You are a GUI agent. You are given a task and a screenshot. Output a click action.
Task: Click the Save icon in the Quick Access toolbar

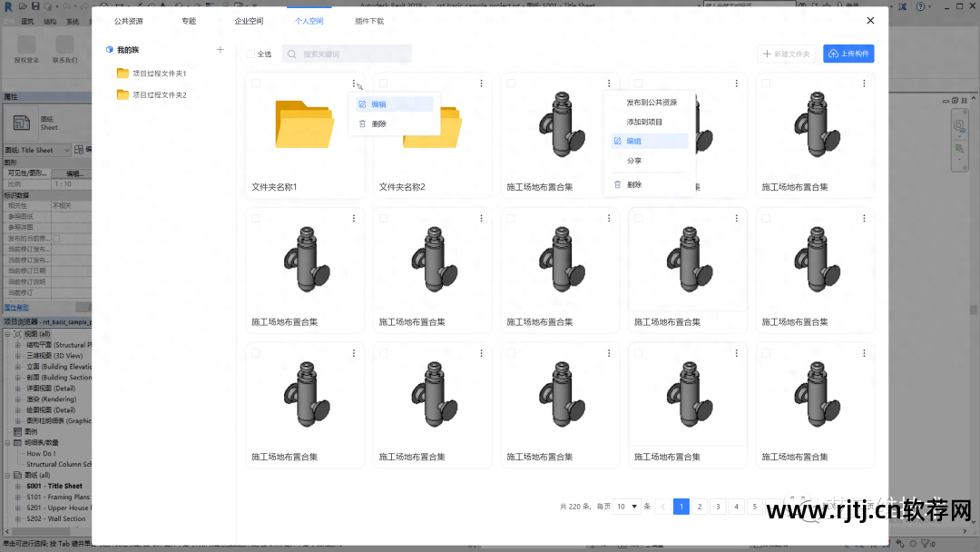(x=35, y=7)
